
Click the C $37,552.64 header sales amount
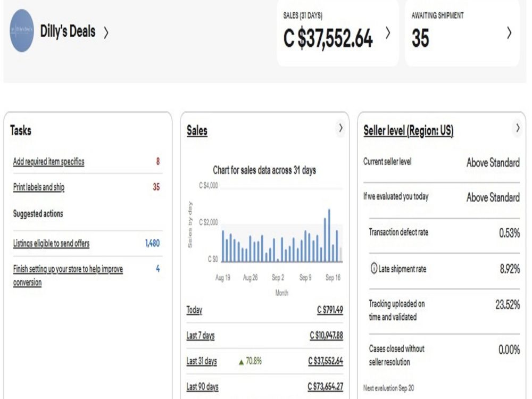(x=328, y=38)
